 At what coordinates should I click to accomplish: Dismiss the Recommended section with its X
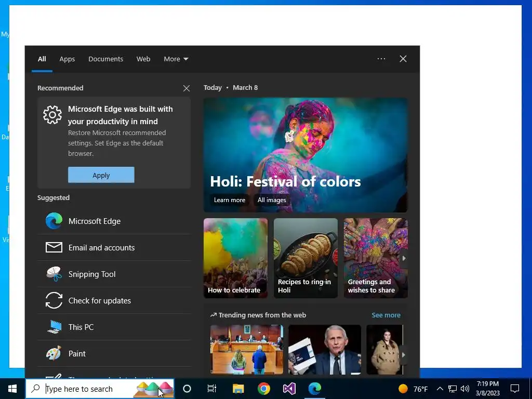click(187, 88)
